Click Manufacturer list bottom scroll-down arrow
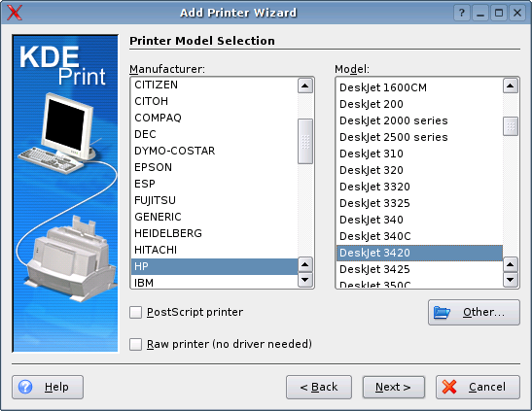Viewport: 532px width, 411px height. point(305,280)
